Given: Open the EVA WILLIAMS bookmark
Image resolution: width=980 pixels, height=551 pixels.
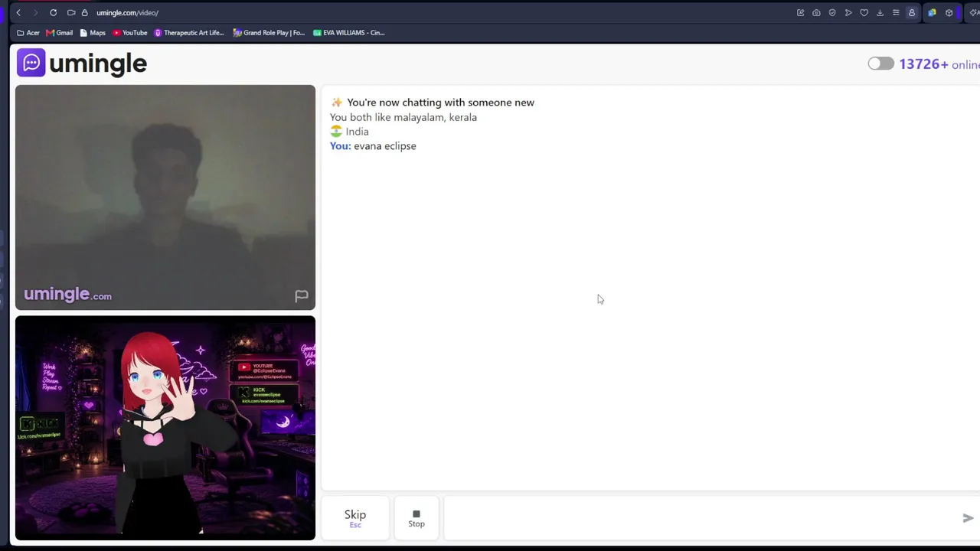Looking at the screenshot, I should point(349,33).
